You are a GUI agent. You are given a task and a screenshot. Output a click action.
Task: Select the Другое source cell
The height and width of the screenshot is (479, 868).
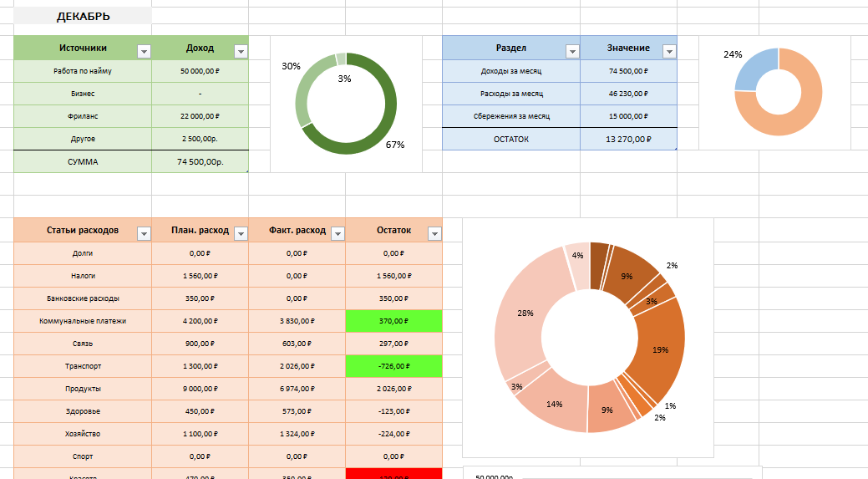click(83, 139)
